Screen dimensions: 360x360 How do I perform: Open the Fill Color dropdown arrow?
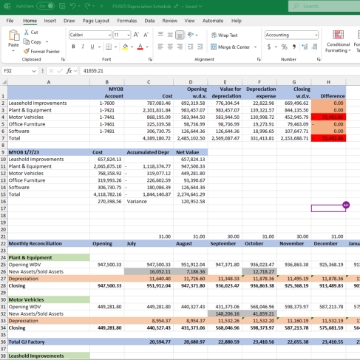tap(131, 47)
